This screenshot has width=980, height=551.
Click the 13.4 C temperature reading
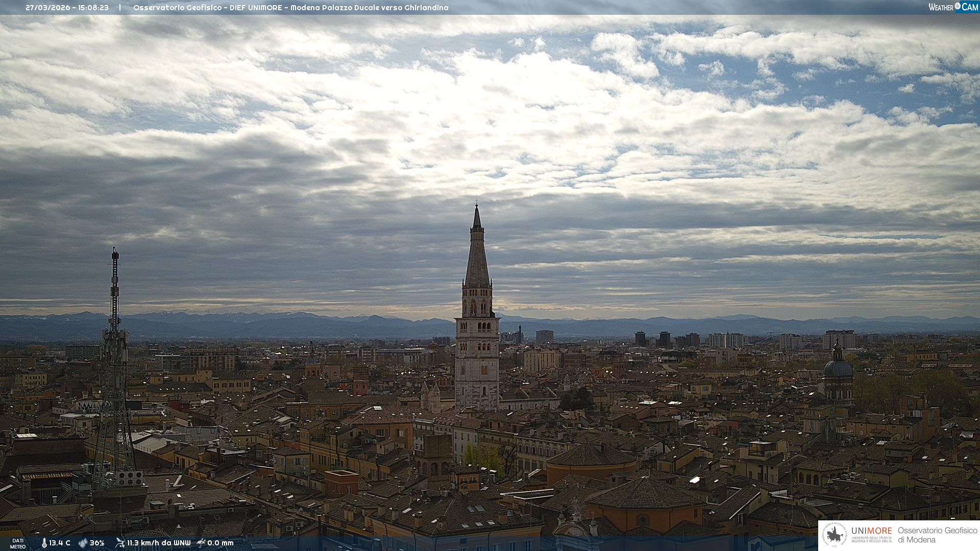60,543
